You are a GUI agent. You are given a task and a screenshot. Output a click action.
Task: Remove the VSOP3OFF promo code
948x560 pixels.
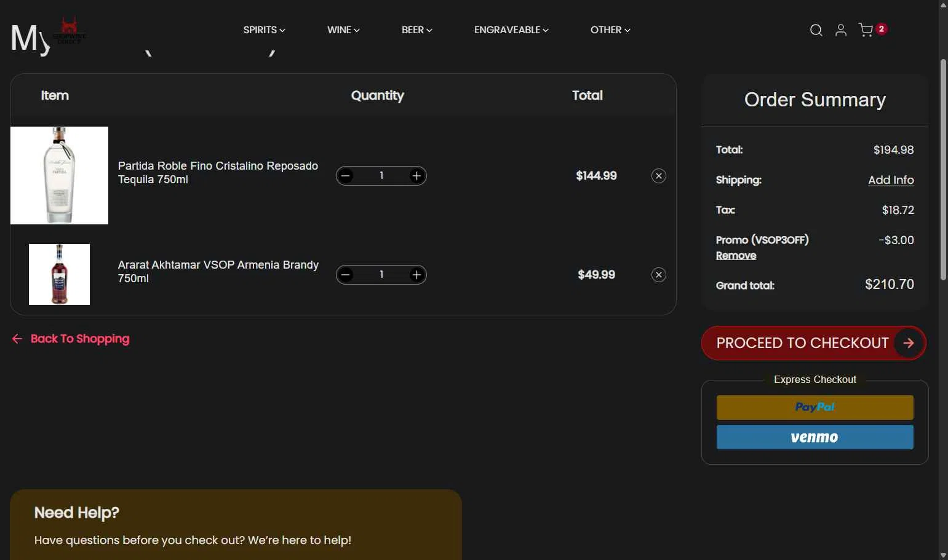pos(736,256)
